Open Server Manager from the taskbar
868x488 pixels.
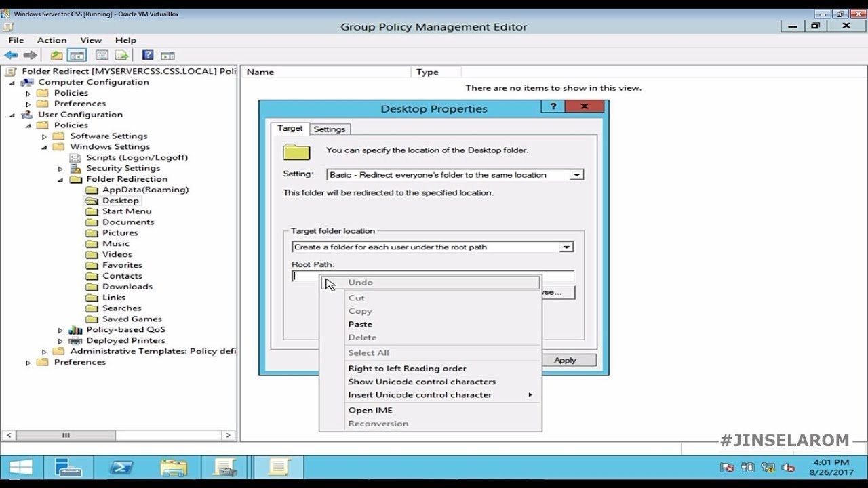point(68,468)
